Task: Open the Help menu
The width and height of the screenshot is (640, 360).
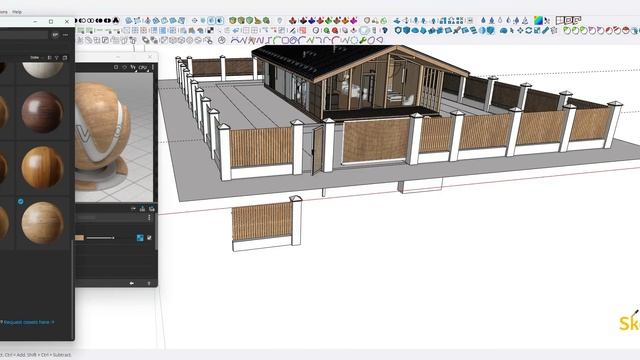Action: coord(17,12)
